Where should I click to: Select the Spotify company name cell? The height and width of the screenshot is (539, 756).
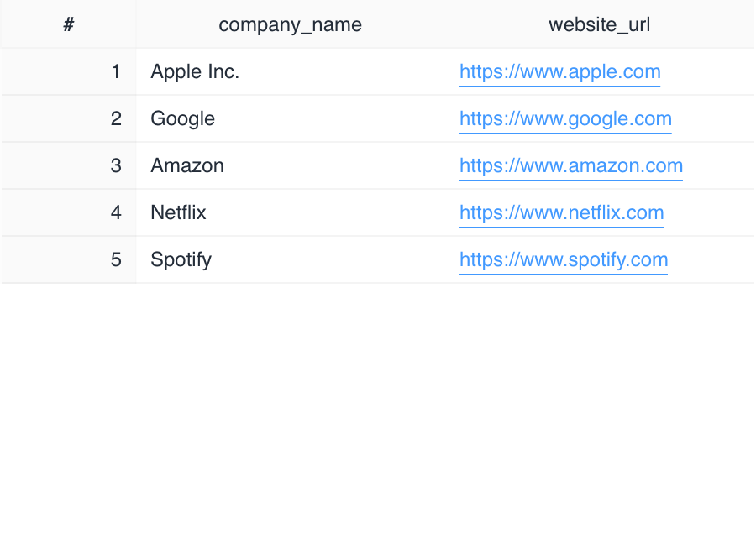coord(181,259)
